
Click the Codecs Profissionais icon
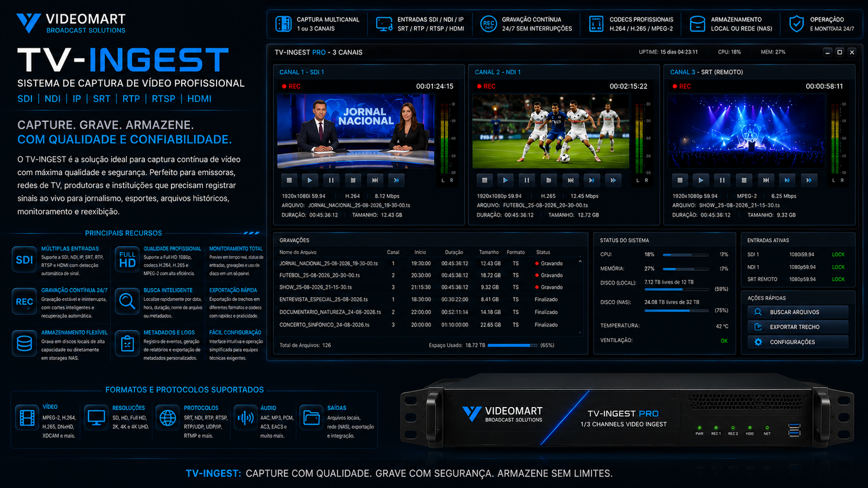pyautogui.click(x=596, y=24)
